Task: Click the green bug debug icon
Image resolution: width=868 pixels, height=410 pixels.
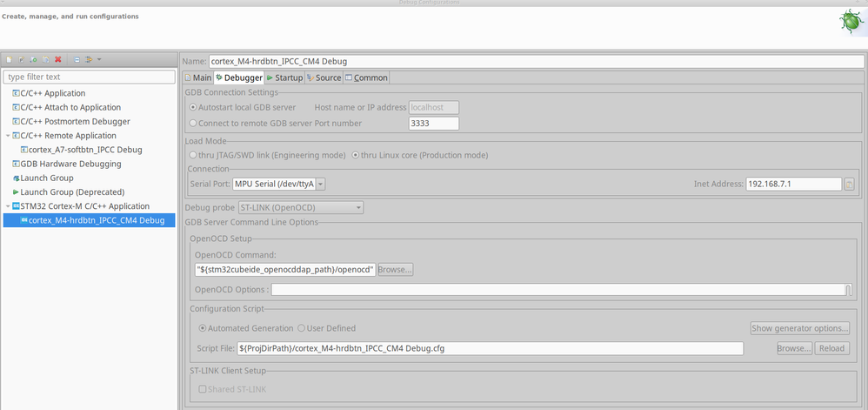Action: point(851,23)
